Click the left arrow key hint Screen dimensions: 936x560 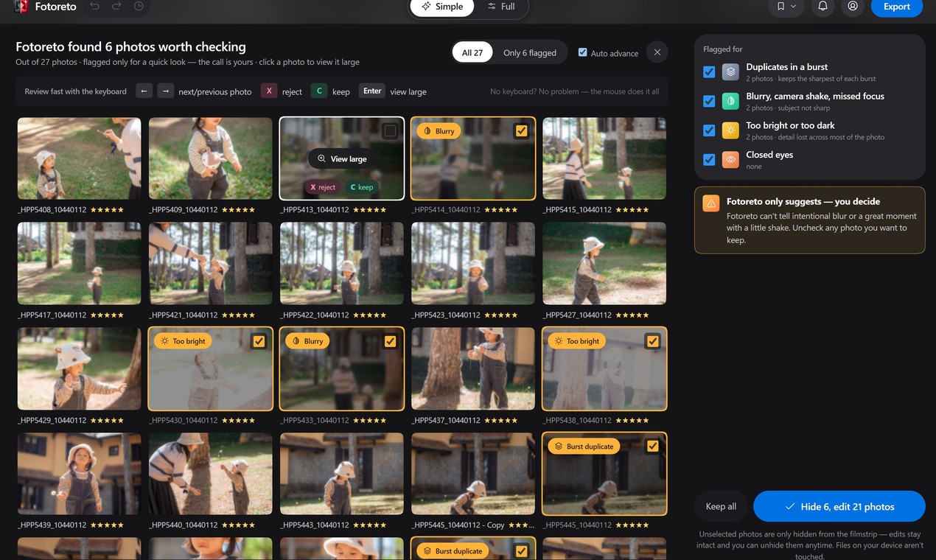[x=145, y=91]
